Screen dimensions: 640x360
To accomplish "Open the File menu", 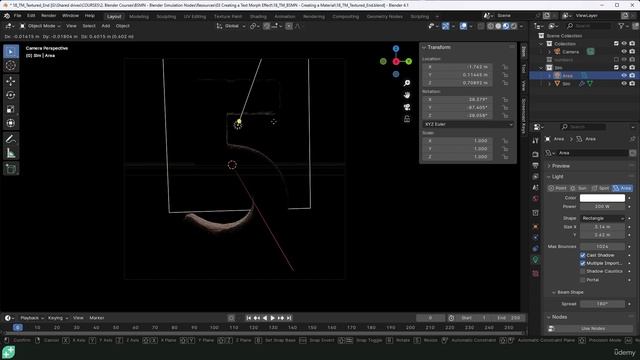I will pyautogui.click(x=18, y=16).
